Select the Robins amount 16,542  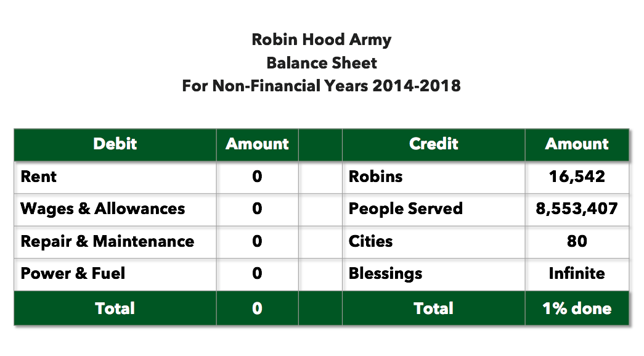tap(577, 177)
